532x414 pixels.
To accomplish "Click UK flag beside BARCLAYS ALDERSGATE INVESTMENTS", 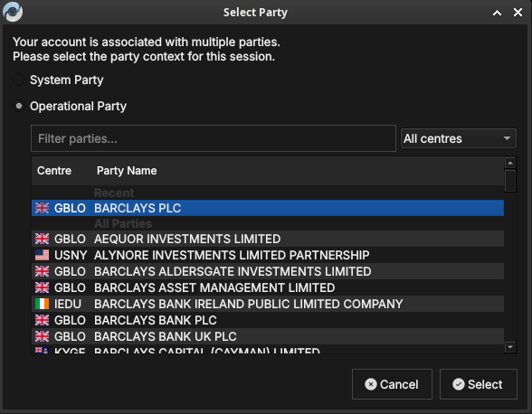I will point(42,271).
